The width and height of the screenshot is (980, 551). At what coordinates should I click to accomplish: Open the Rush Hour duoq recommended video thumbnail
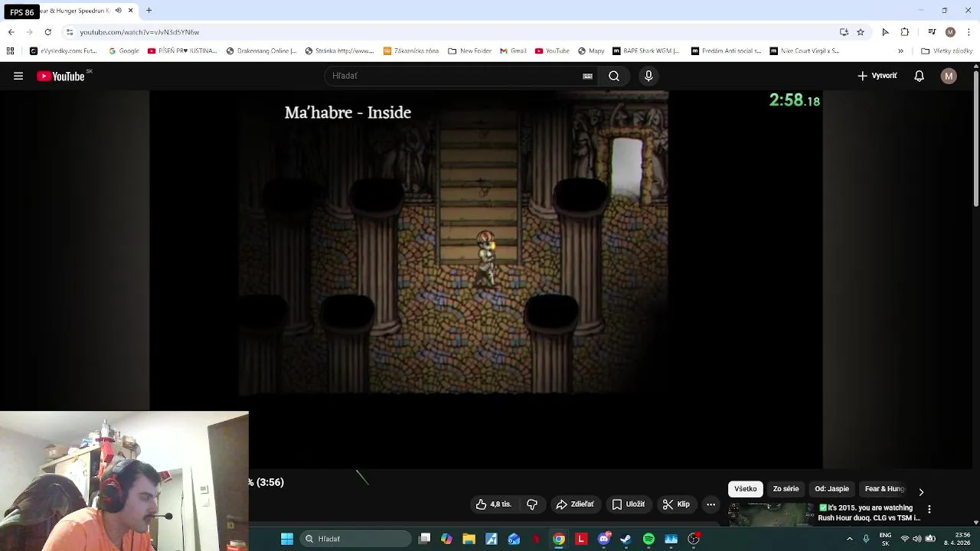pos(769,514)
